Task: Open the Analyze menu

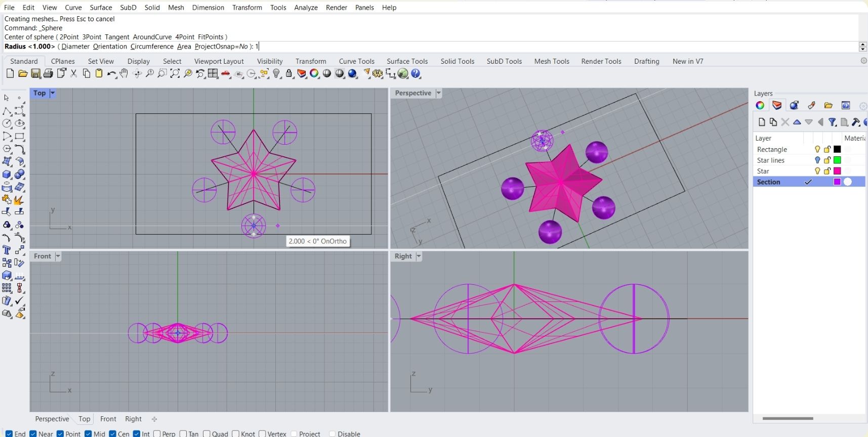Action: pyautogui.click(x=306, y=8)
